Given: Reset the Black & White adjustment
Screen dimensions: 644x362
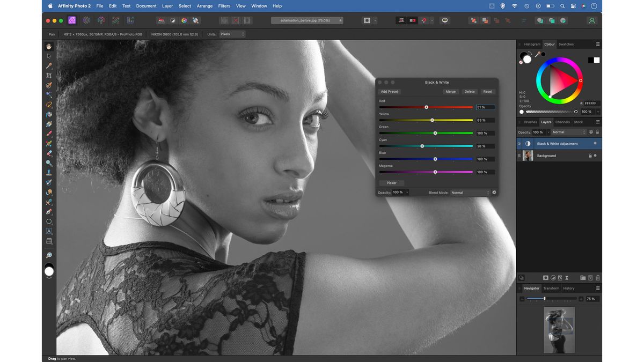Looking at the screenshot, I should (x=487, y=91).
